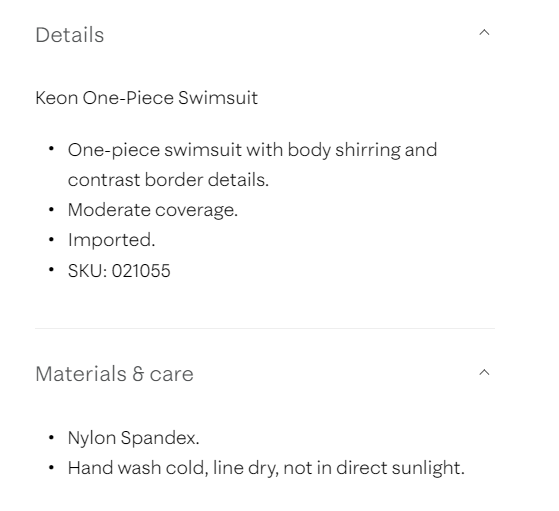Click the contrast border details line
The height and width of the screenshot is (511, 559).
coord(168,180)
